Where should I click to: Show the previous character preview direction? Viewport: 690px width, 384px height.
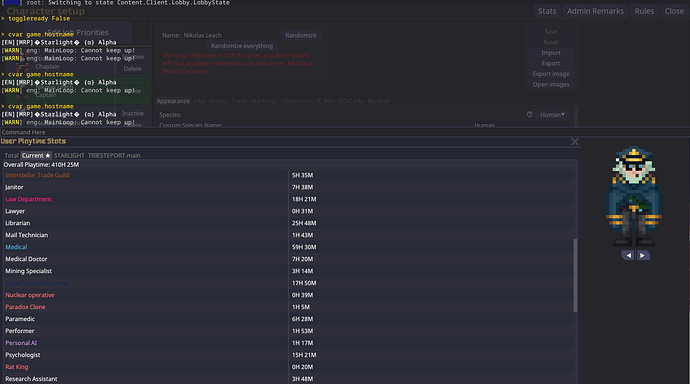click(x=628, y=255)
